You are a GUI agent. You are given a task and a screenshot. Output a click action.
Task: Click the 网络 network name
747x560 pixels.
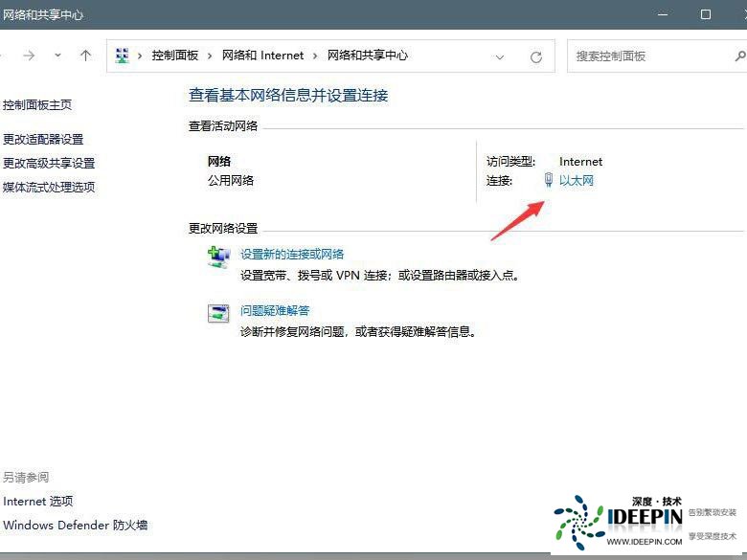tap(219, 162)
